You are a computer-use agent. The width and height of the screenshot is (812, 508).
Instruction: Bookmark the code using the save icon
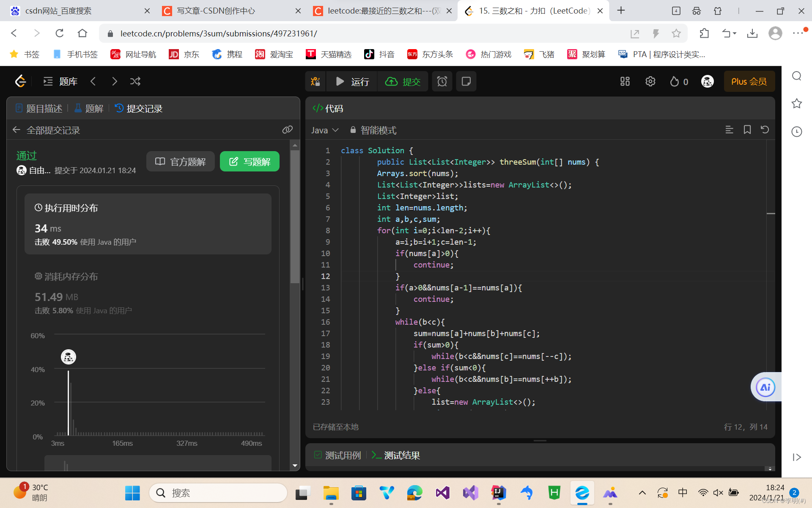pyautogui.click(x=747, y=130)
